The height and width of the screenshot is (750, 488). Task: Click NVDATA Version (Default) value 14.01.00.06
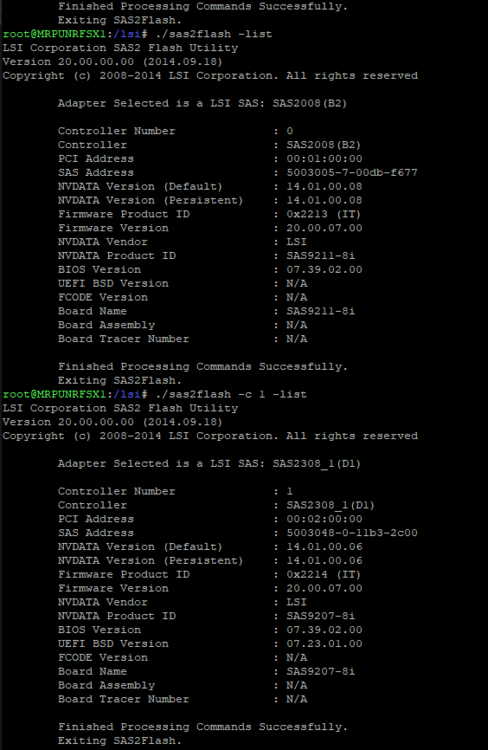click(x=324, y=546)
